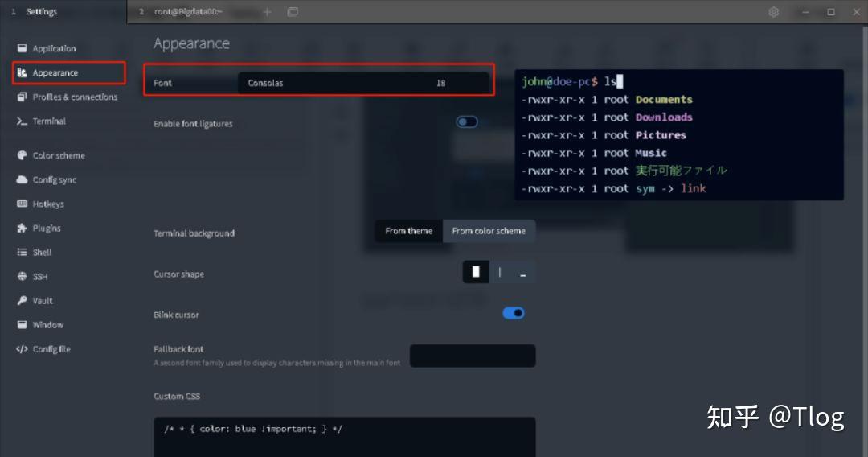This screenshot has width=868, height=457.
Task: Open Color scheme palette settings
Action: (x=51, y=155)
